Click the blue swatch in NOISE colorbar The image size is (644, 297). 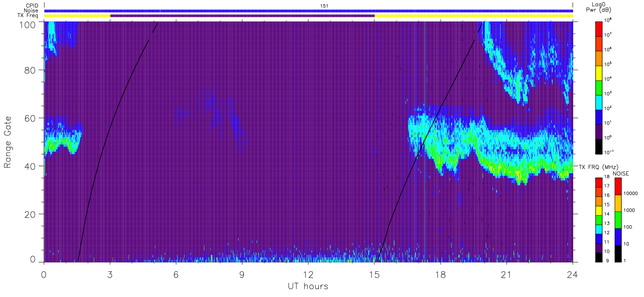point(618,237)
